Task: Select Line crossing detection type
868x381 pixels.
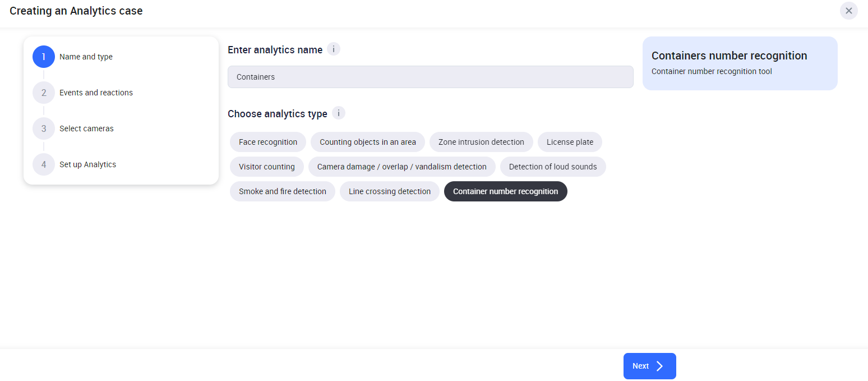Action: click(390, 191)
